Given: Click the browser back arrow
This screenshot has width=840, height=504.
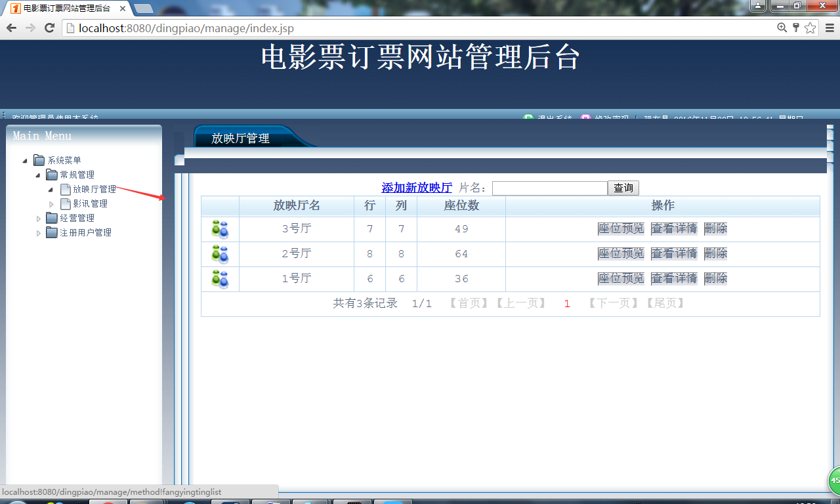Looking at the screenshot, I should coord(11,28).
